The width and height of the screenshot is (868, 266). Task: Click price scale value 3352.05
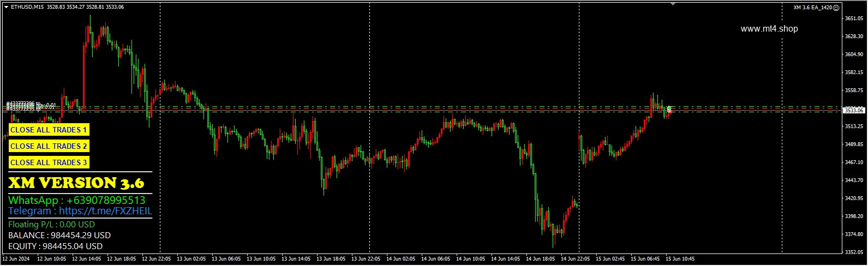click(x=854, y=252)
